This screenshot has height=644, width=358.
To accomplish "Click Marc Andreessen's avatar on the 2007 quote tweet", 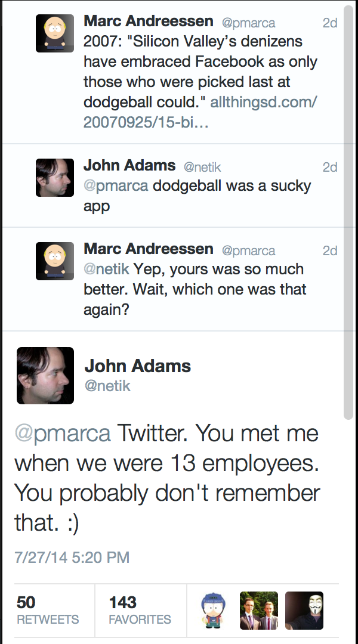I will coord(55,34).
